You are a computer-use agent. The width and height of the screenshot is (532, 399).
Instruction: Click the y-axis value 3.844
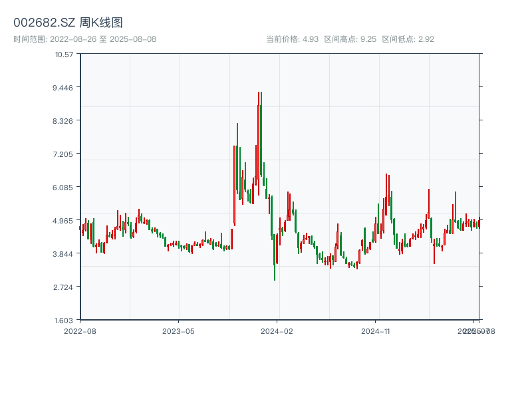pos(63,254)
